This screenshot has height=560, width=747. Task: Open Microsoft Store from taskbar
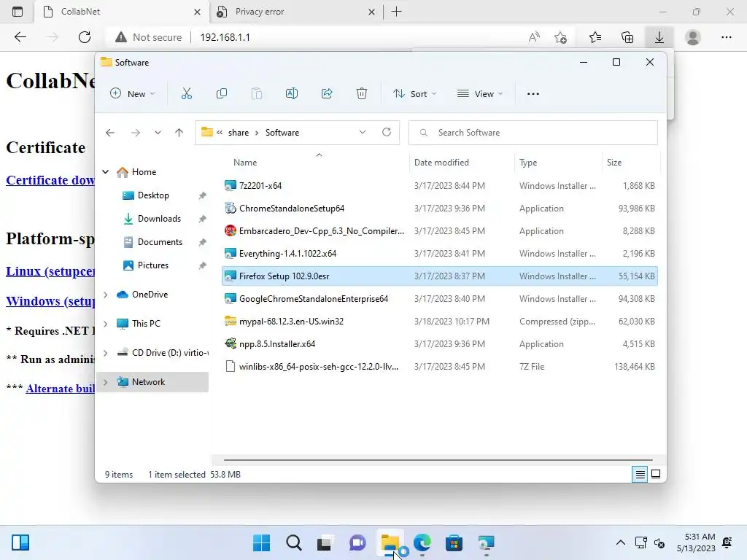pos(454,542)
